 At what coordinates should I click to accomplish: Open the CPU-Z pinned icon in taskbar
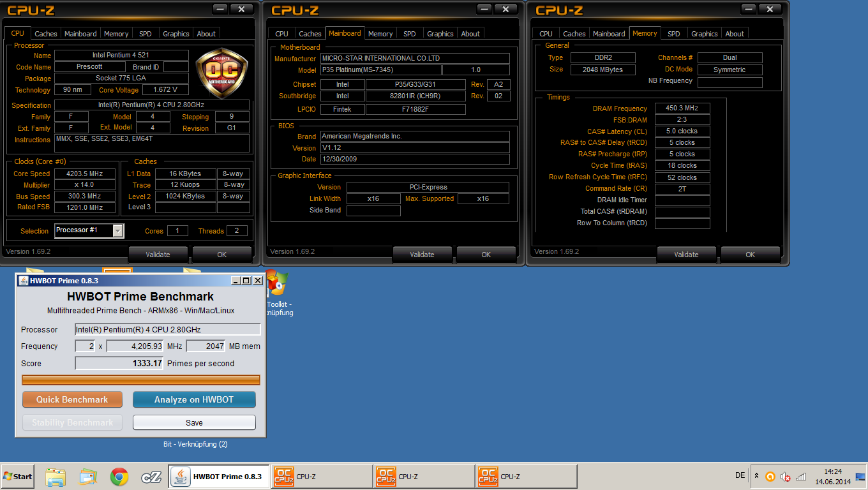(151, 477)
